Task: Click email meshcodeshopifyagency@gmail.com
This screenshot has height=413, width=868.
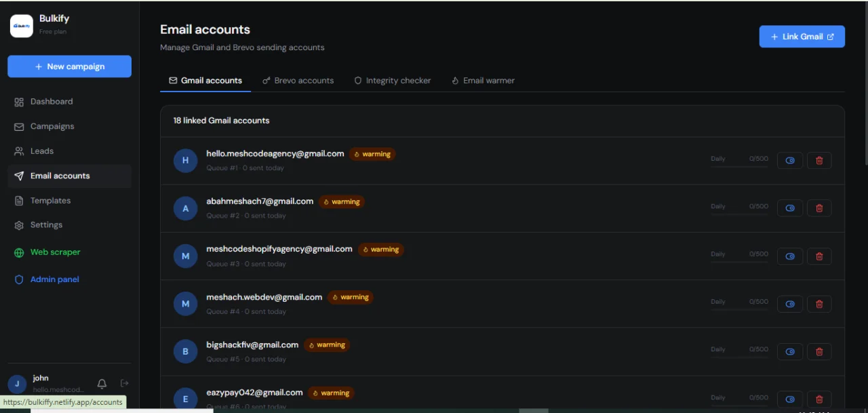Action: (x=279, y=250)
